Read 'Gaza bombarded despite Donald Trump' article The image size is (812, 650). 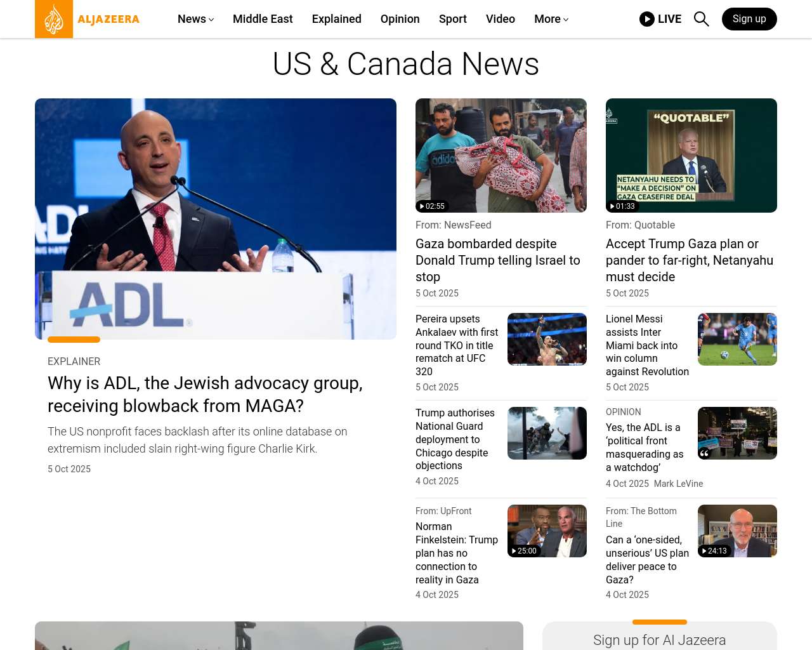[498, 260]
